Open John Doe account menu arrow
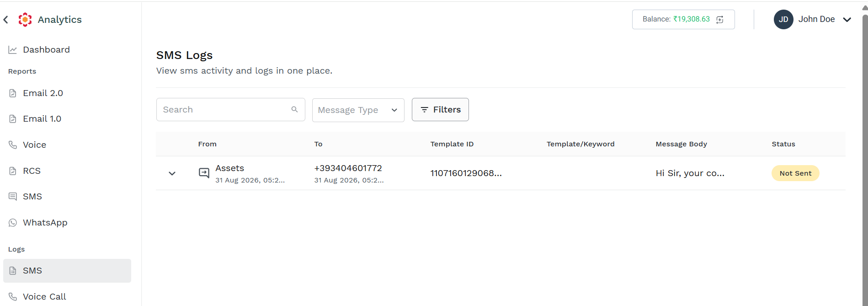Viewport: 868px width, 306px height. pyautogui.click(x=847, y=20)
